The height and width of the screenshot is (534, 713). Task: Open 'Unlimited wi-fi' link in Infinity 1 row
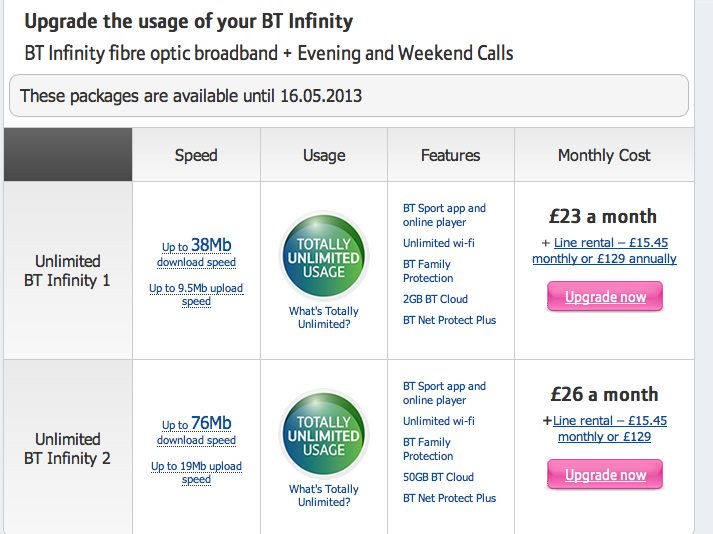pos(439,243)
